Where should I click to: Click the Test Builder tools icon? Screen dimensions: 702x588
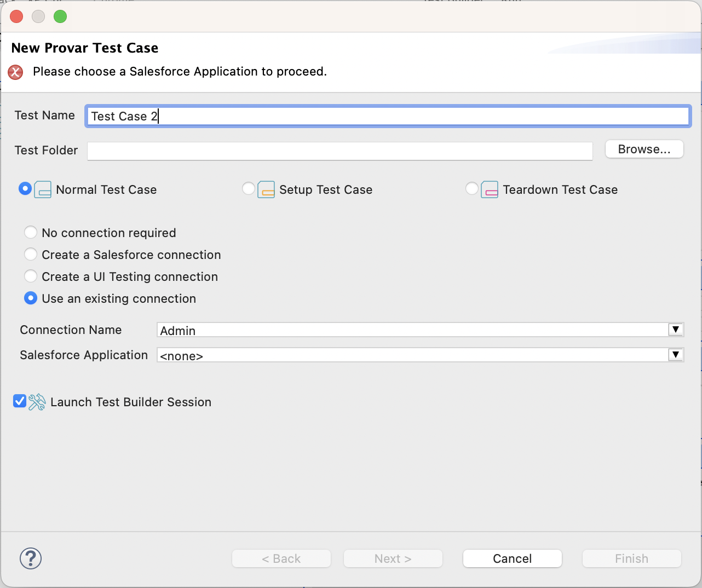[x=36, y=401]
